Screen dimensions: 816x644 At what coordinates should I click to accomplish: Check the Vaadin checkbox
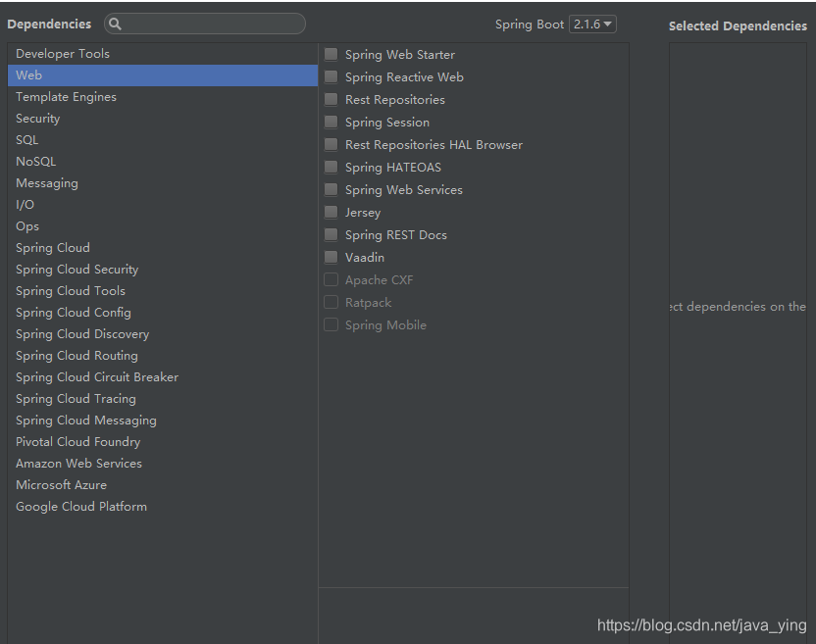(x=331, y=257)
